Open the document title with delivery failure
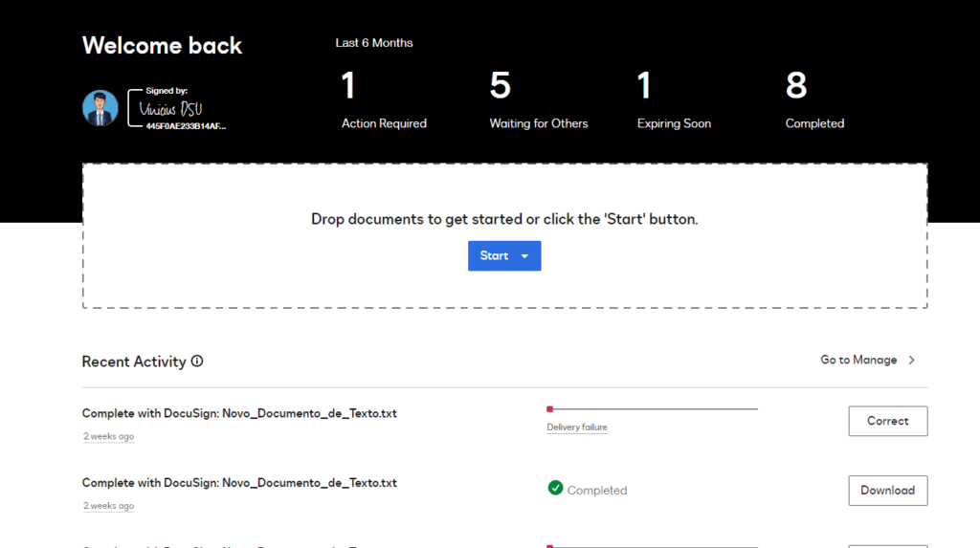Image resolution: width=980 pixels, height=548 pixels. point(239,414)
